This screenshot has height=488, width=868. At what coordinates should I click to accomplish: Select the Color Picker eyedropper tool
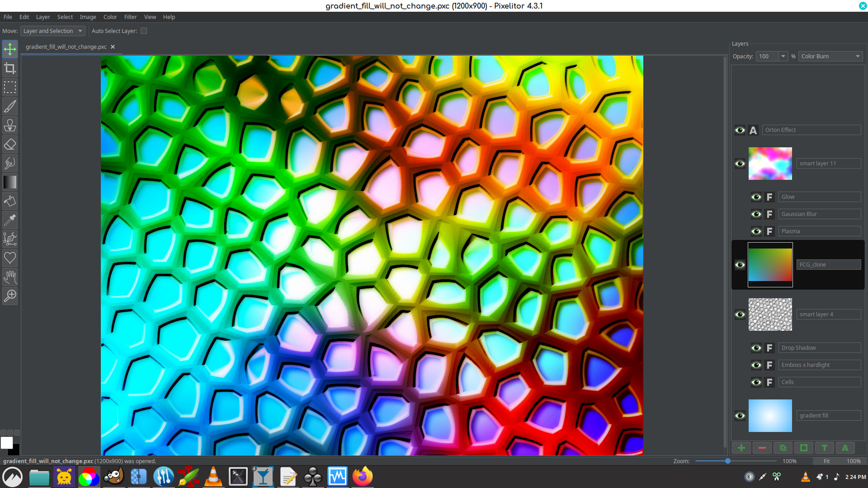pos(10,220)
